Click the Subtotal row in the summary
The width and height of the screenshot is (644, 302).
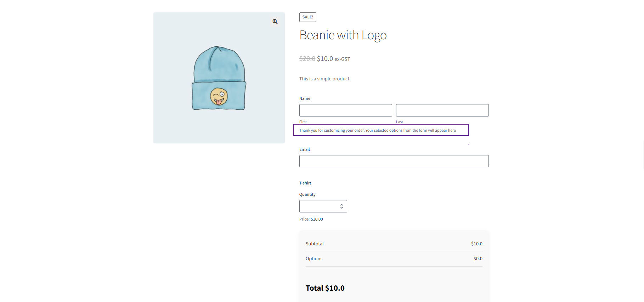click(315, 244)
